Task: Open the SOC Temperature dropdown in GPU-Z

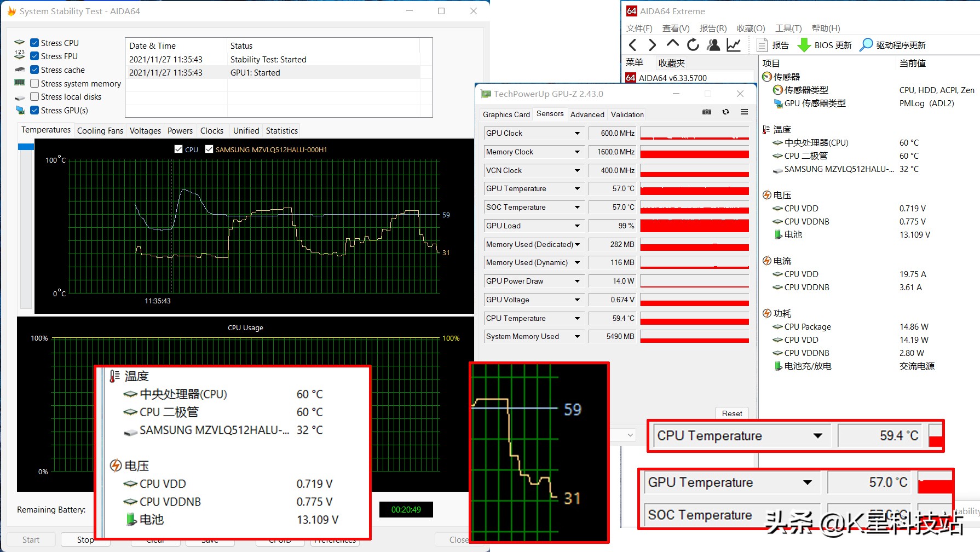Action: tap(577, 207)
